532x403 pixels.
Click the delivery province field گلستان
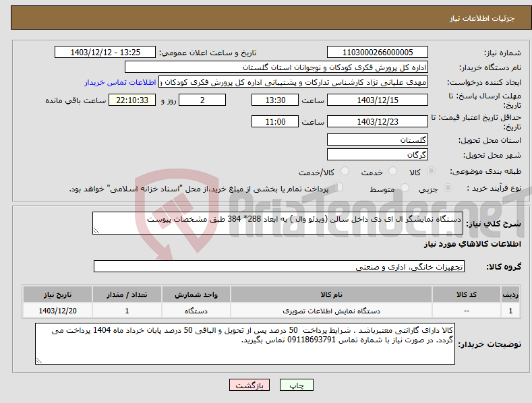click(x=378, y=139)
